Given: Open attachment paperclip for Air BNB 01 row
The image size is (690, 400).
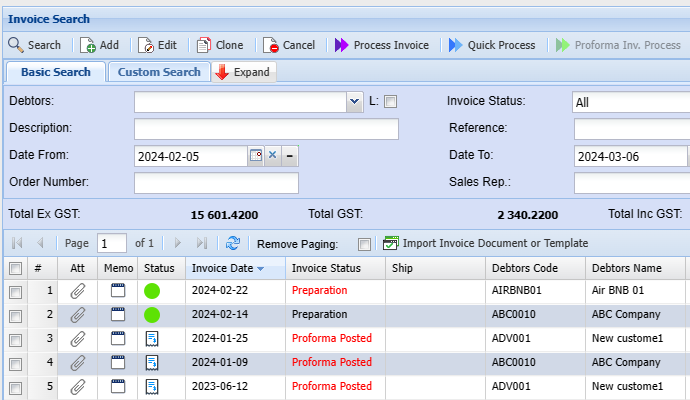Looking at the screenshot, I should [77, 290].
